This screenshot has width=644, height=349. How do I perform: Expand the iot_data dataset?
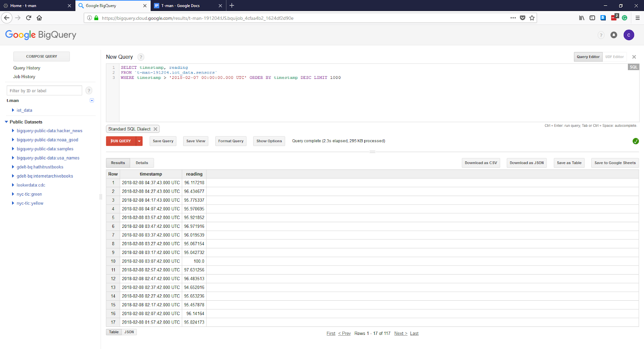[13, 110]
